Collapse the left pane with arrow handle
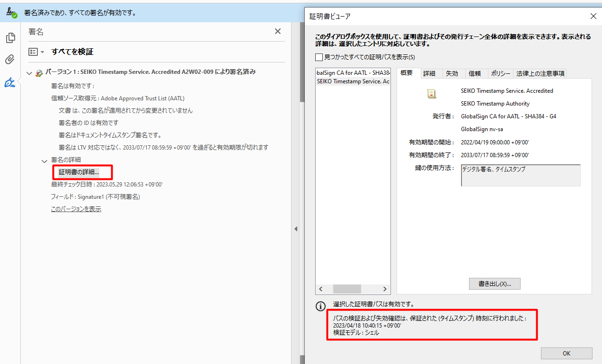This screenshot has width=602, height=364. click(296, 229)
